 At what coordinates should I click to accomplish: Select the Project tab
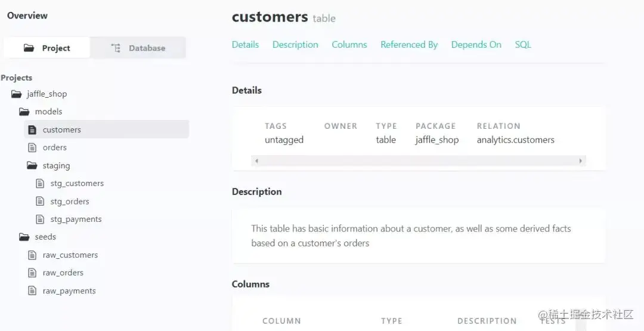point(47,48)
